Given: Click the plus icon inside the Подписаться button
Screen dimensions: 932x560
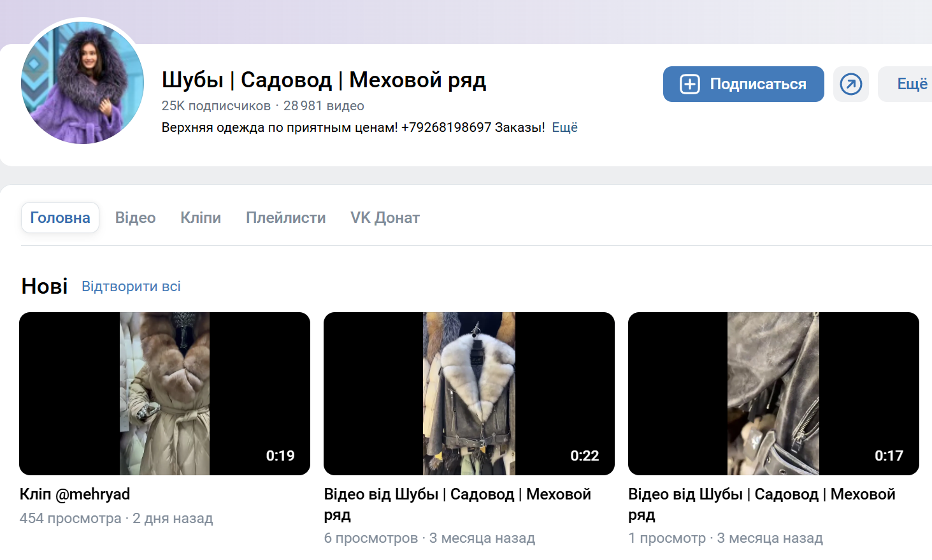Looking at the screenshot, I should (690, 84).
